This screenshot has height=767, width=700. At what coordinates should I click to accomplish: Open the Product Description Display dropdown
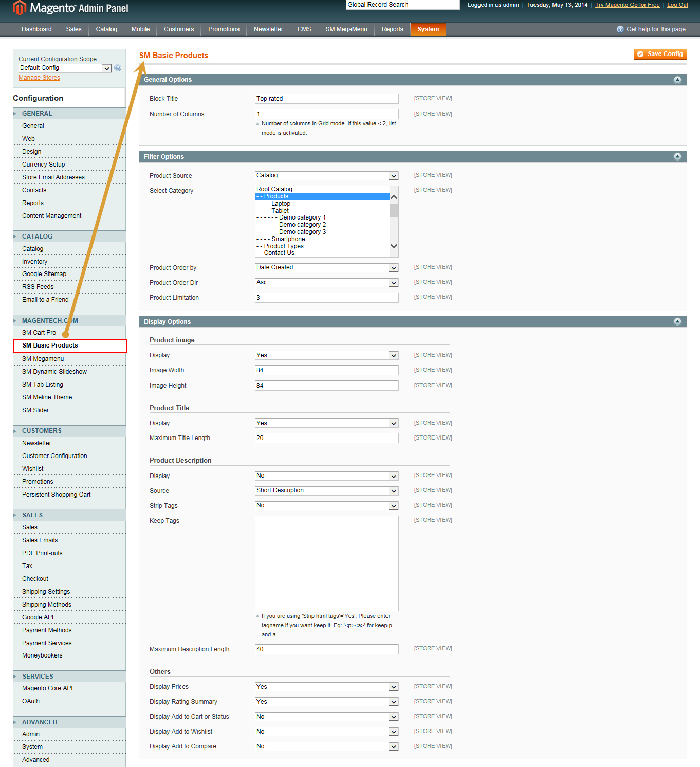(326, 476)
